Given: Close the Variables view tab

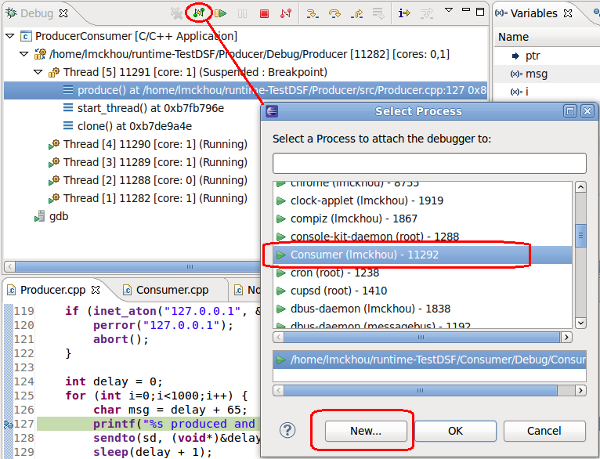Looking at the screenshot, I should (x=568, y=13).
